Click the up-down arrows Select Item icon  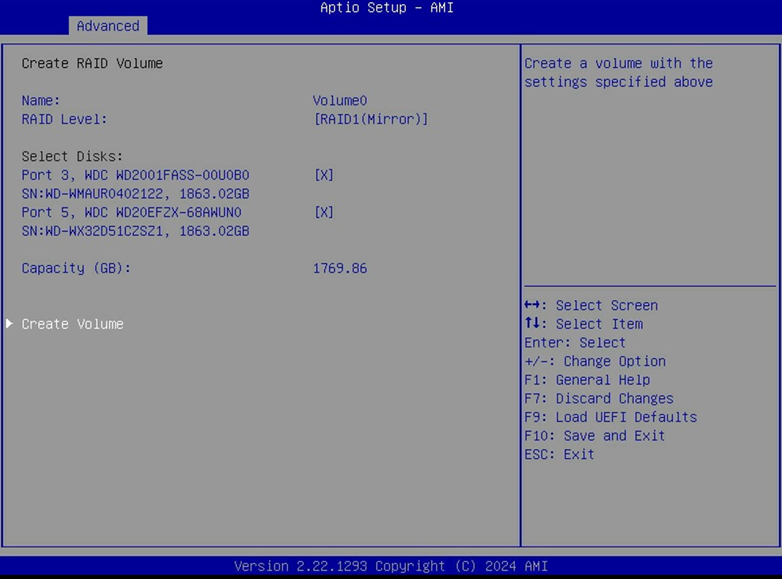[x=532, y=323]
